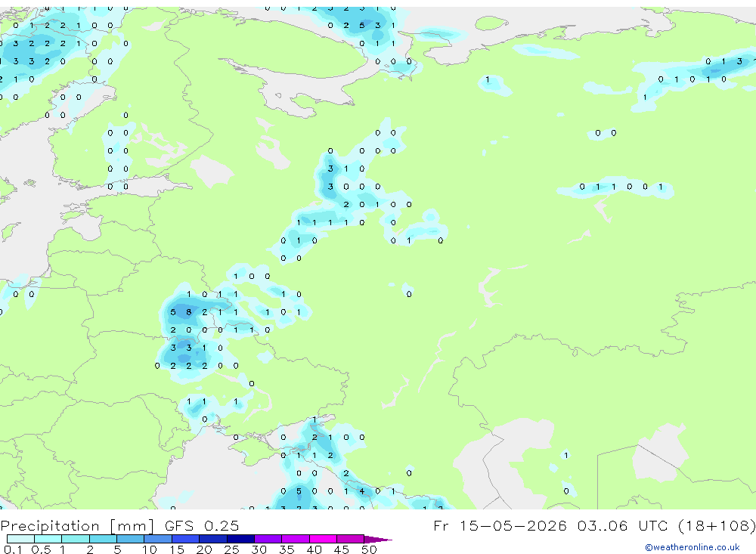The width and height of the screenshot is (756, 554).
Task: Click the '25' legend scale label
Action: tap(231, 549)
